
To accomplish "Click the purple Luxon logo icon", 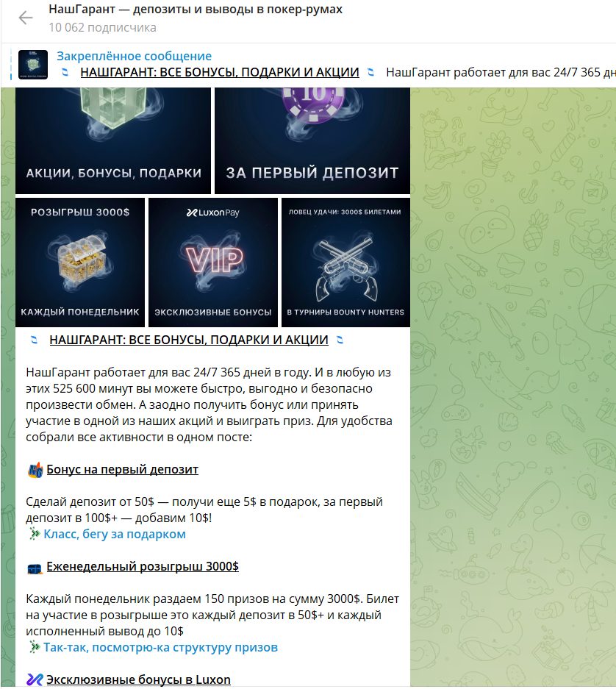I will tap(35, 679).
